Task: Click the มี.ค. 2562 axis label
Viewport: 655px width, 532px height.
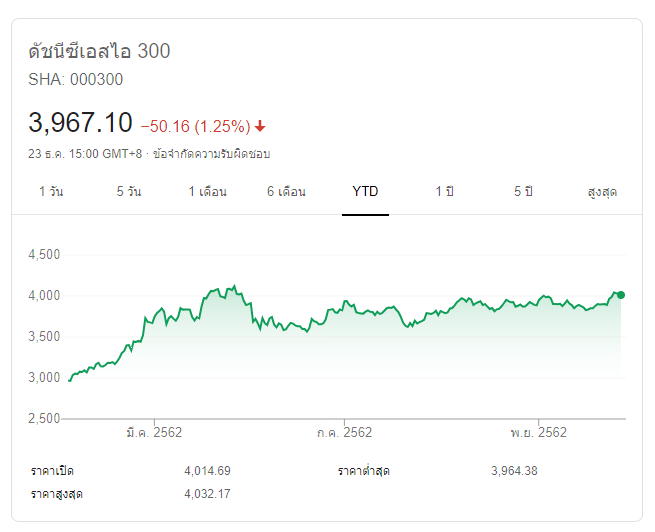Action: pyautogui.click(x=154, y=432)
